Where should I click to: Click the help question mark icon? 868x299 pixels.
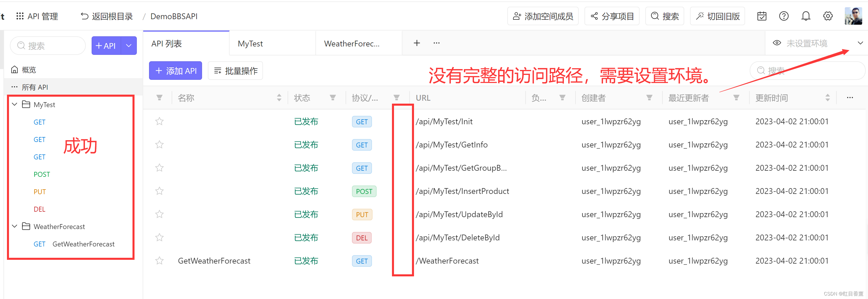point(784,16)
